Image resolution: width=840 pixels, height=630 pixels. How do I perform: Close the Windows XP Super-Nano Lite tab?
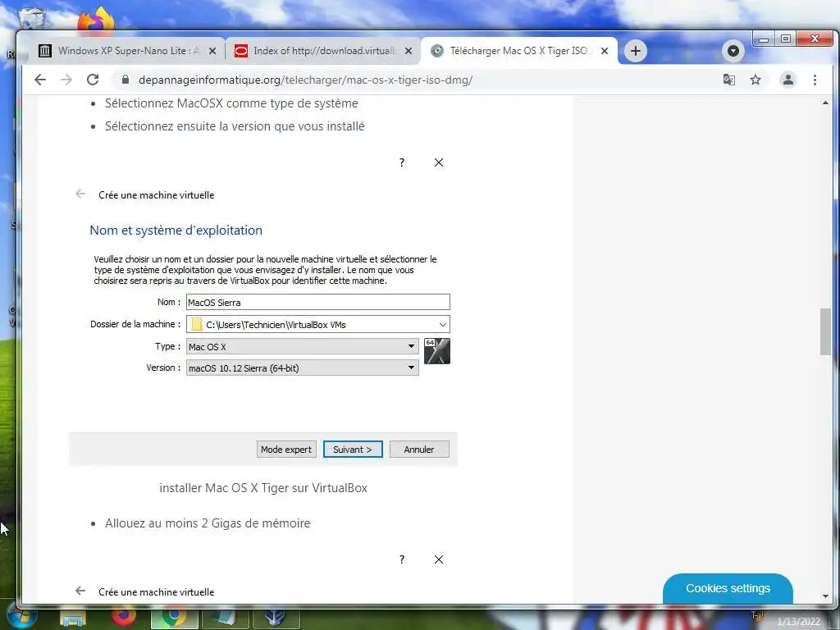coord(212,51)
